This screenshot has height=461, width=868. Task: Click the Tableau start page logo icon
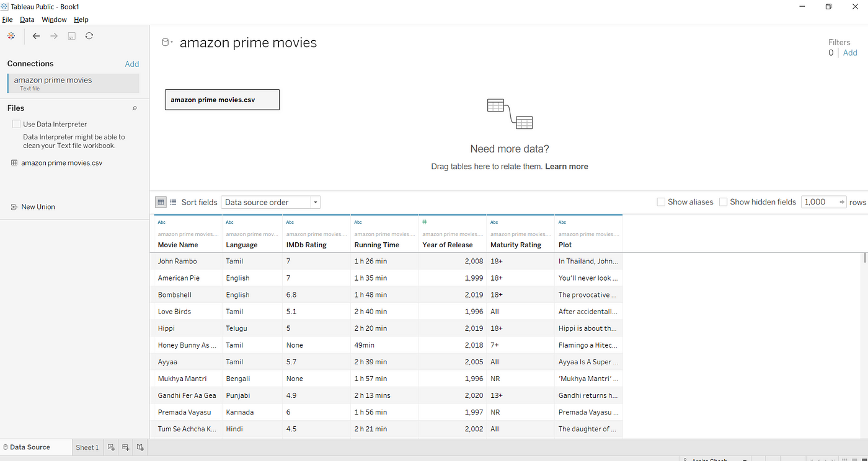[x=11, y=36]
